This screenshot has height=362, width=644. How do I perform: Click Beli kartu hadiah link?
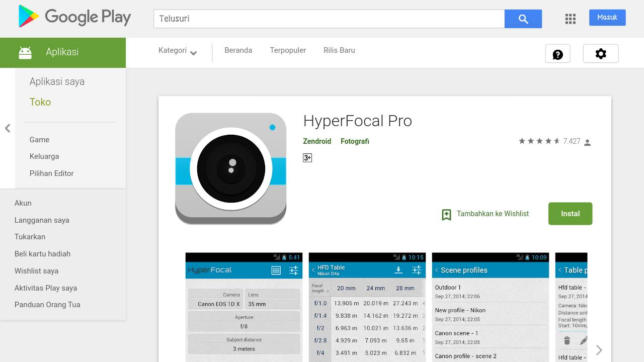point(42,254)
